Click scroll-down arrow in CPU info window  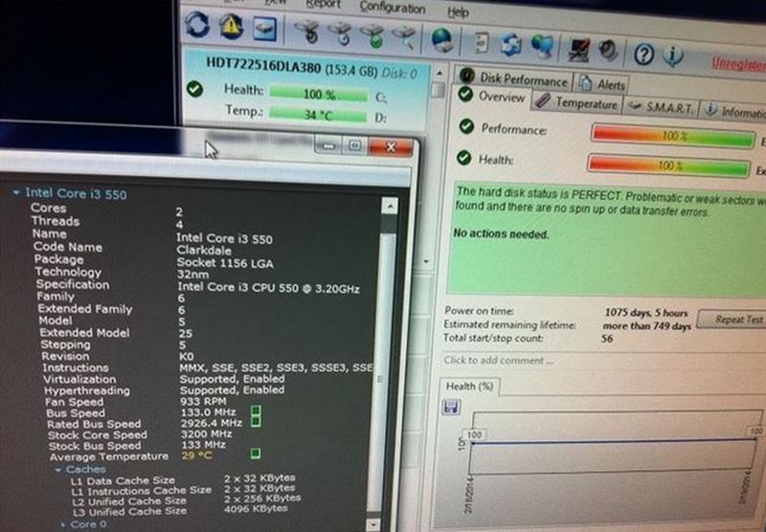372,524
